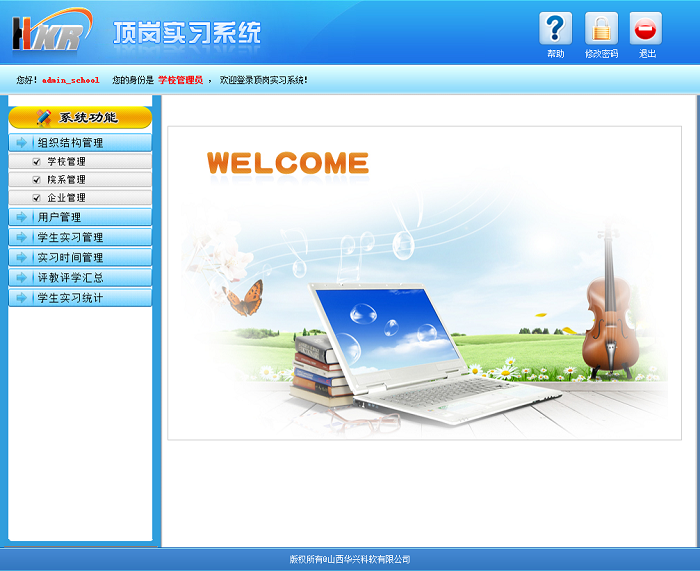Toggle the 院系管理 checkbox

coord(37,179)
